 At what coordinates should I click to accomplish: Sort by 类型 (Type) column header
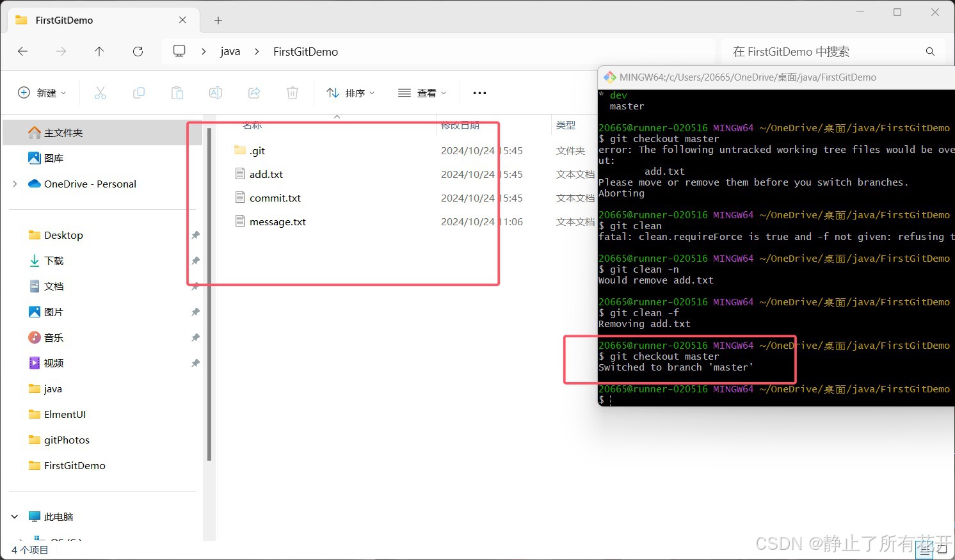coord(566,125)
